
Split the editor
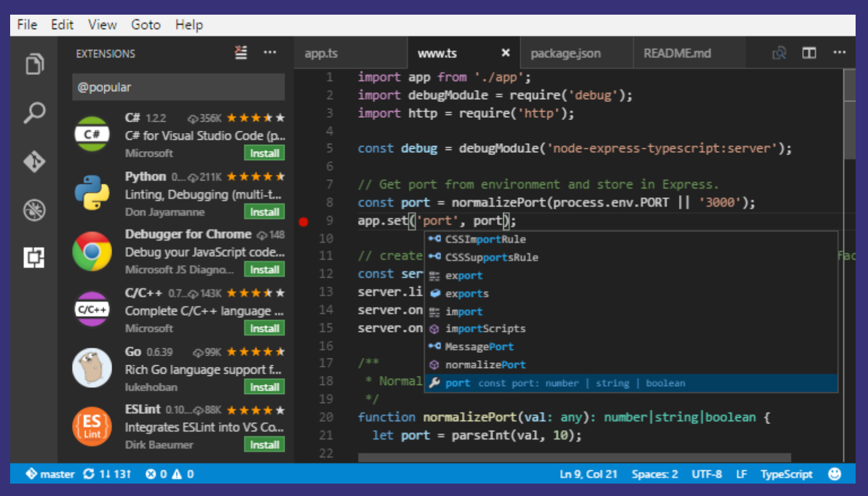point(809,53)
